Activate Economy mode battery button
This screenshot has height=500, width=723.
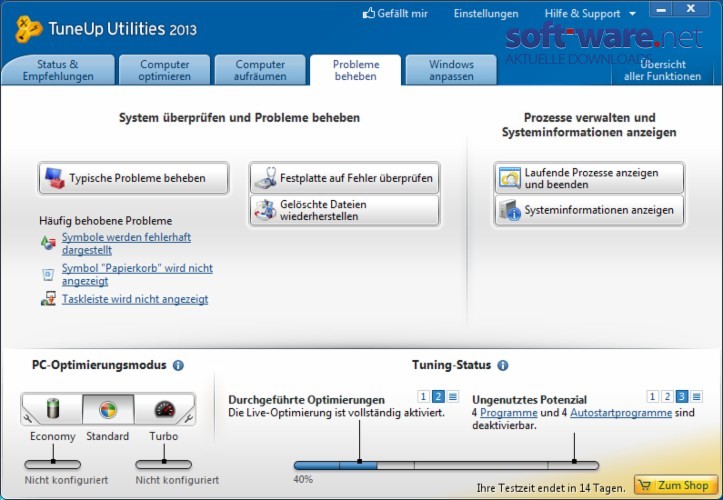coord(53,409)
